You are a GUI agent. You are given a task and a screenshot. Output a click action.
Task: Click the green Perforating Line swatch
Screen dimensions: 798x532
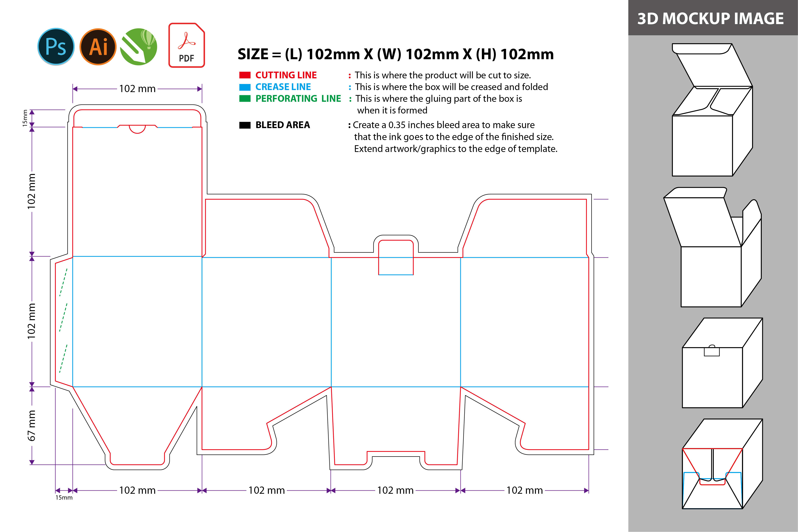point(245,99)
